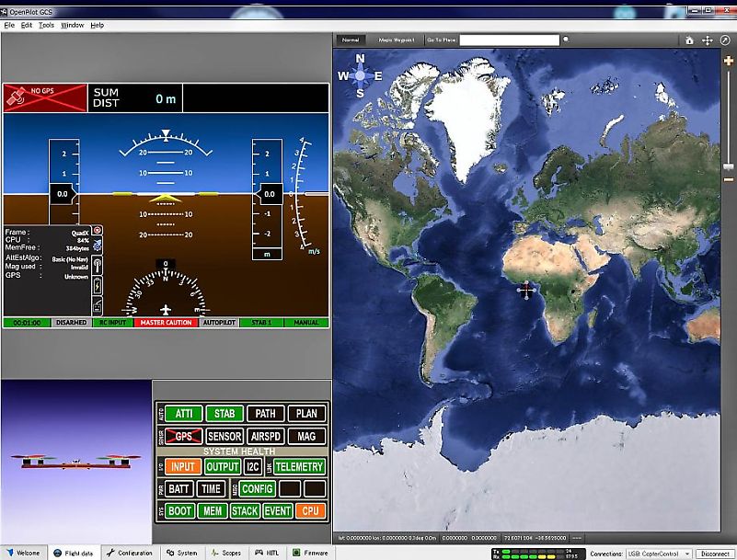Click the AUTOPILOT status box
The width and height of the screenshot is (737, 560).
(x=219, y=323)
